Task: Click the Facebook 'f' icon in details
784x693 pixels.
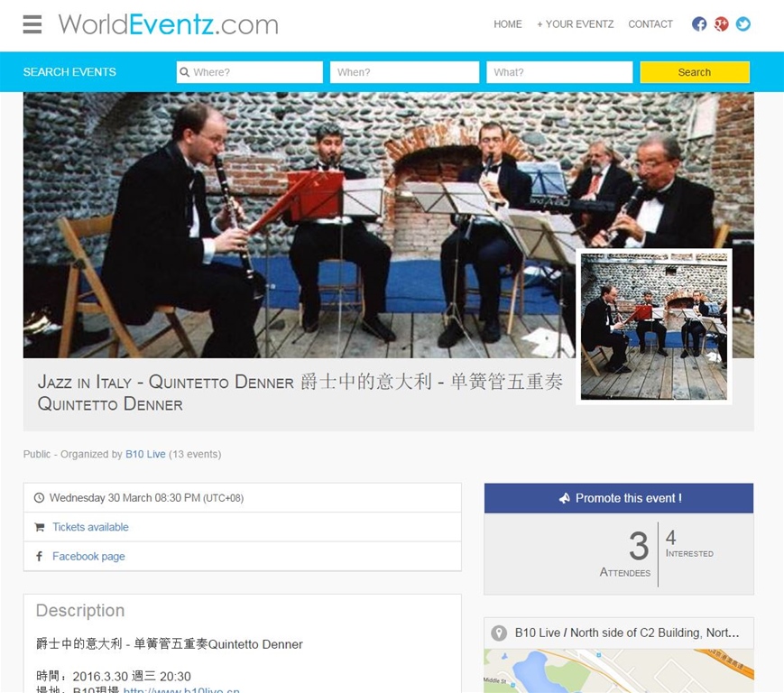Action: (x=39, y=556)
